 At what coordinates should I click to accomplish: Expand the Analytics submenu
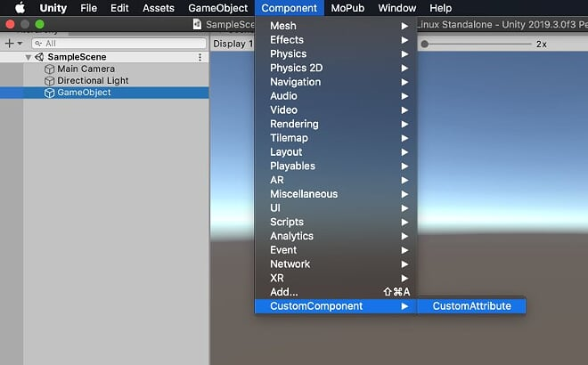click(336, 236)
